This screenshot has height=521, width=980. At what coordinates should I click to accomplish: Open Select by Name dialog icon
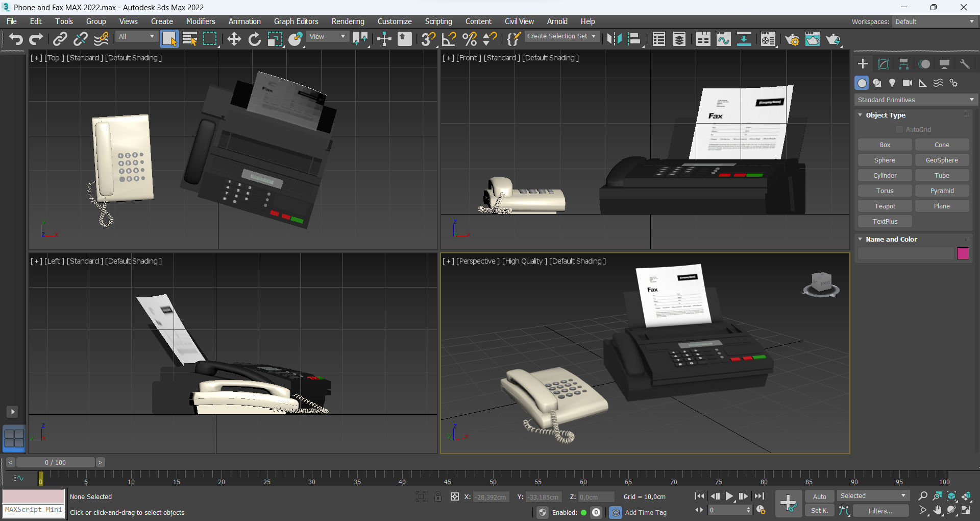coord(190,39)
